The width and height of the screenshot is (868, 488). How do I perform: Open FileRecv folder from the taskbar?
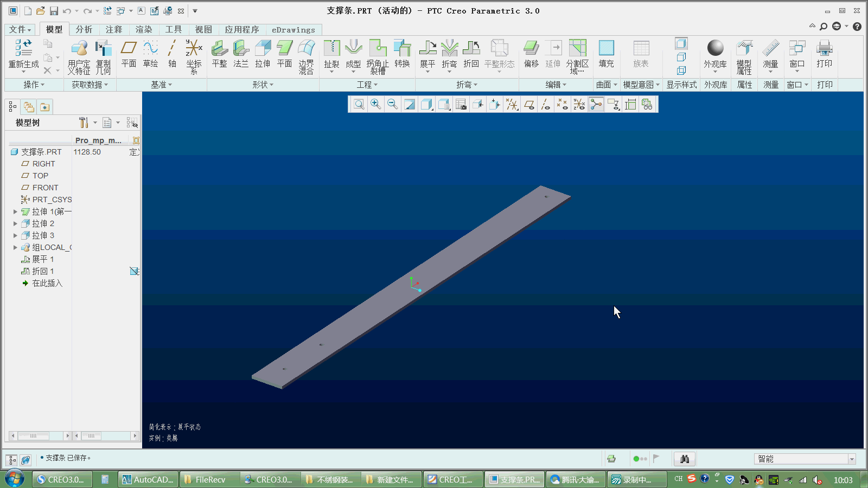pyautogui.click(x=210, y=479)
